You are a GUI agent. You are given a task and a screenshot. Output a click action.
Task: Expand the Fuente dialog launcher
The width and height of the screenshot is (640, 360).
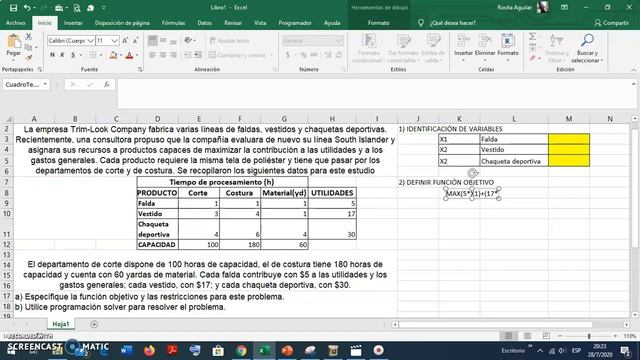[140, 70]
